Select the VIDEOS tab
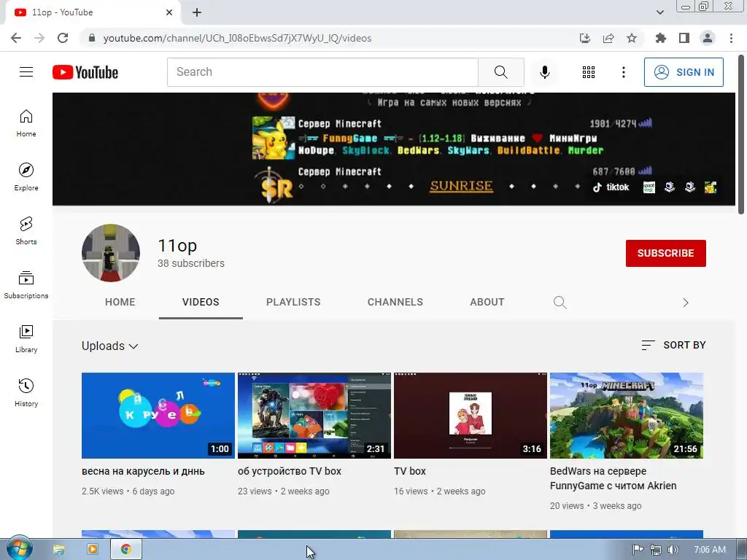 pyautogui.click(x=201, y=302)
